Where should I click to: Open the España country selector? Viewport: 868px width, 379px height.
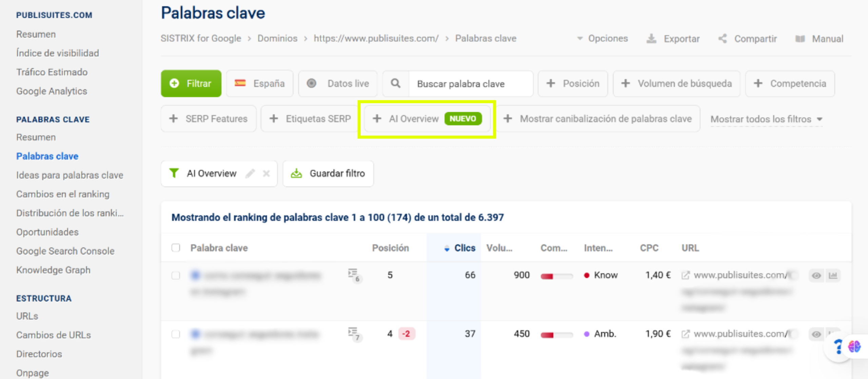pyautogui.click(x=260, y=83)
